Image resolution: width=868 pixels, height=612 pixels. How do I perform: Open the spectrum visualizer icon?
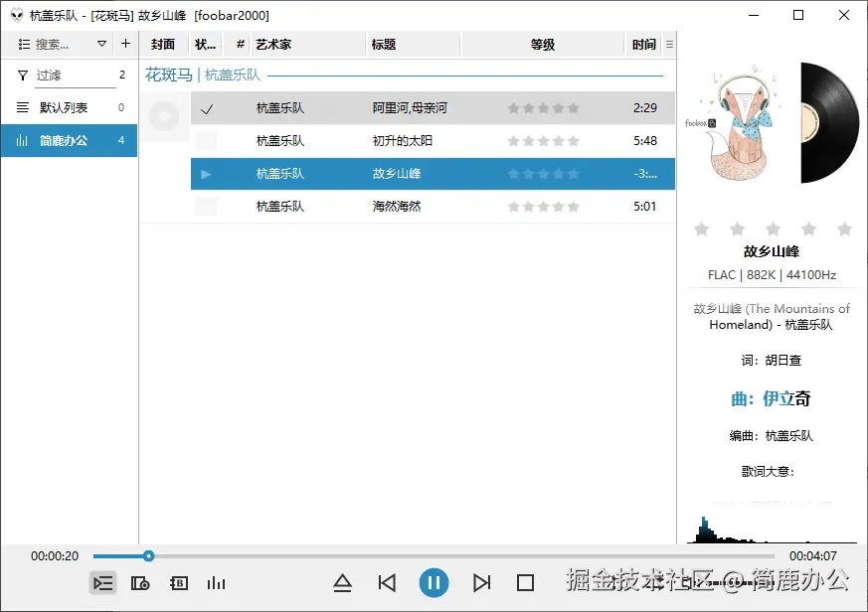point(216,584)
